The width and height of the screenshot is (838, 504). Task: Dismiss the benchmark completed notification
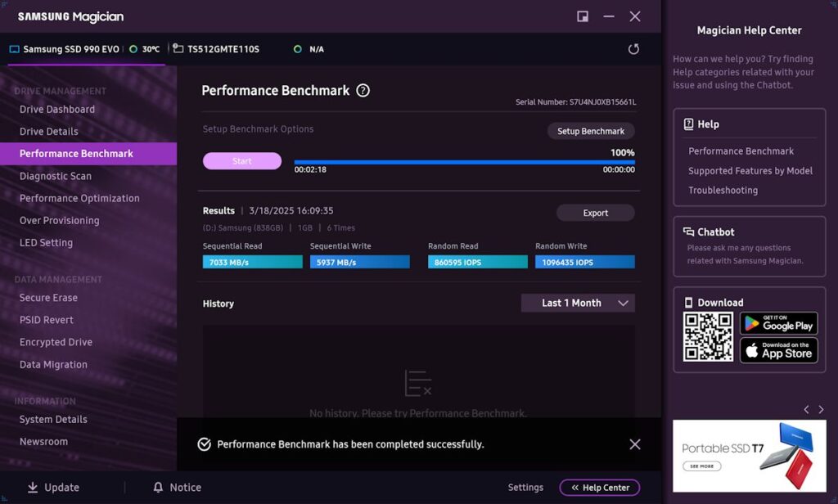click(x=635, y=444)
